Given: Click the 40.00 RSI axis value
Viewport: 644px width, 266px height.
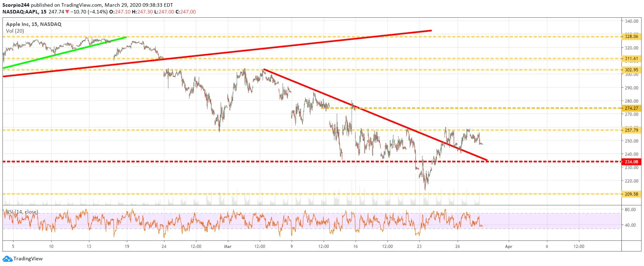Looking at the screenshot, I should pos(630,225).
